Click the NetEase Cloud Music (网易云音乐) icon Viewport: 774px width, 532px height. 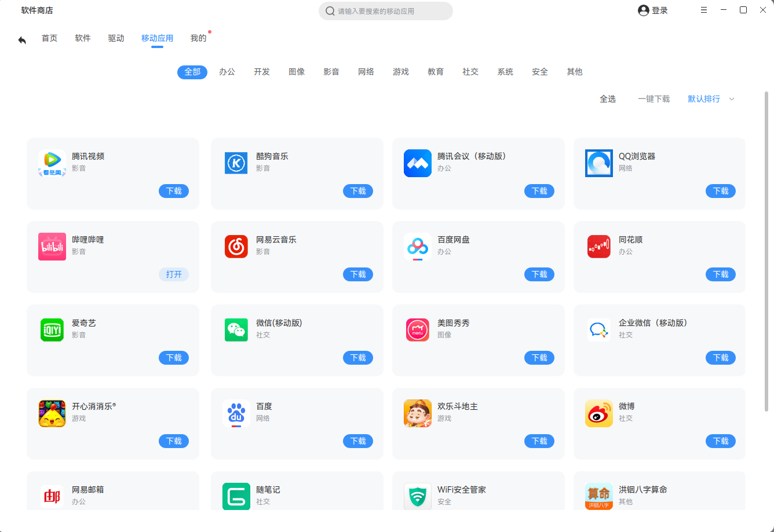tap(236, 247)
